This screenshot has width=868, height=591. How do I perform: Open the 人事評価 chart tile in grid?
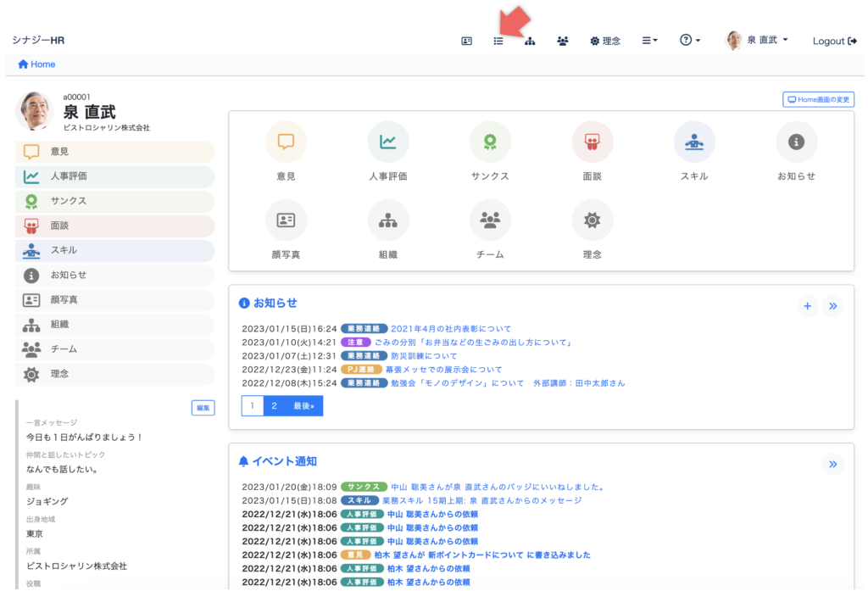[x=388, y=142]
